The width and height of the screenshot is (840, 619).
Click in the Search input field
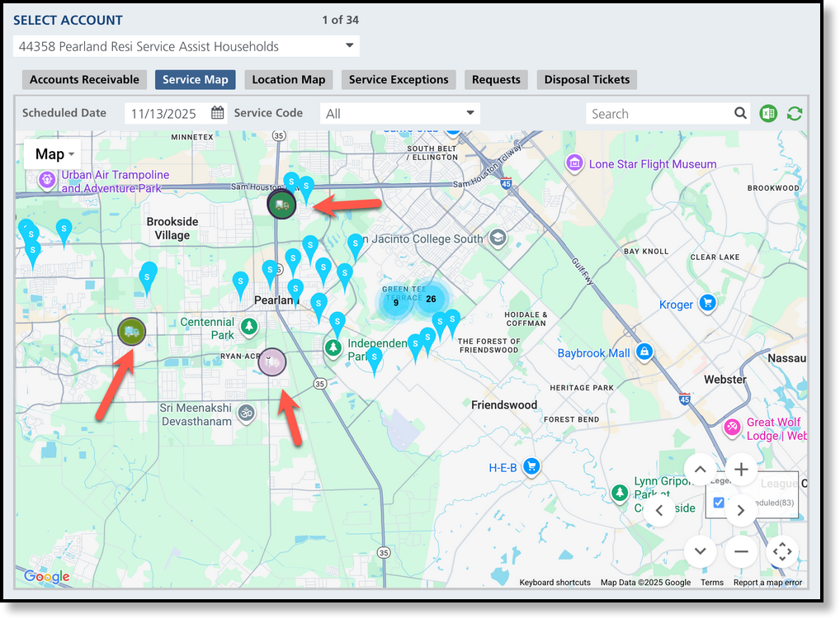660,114
